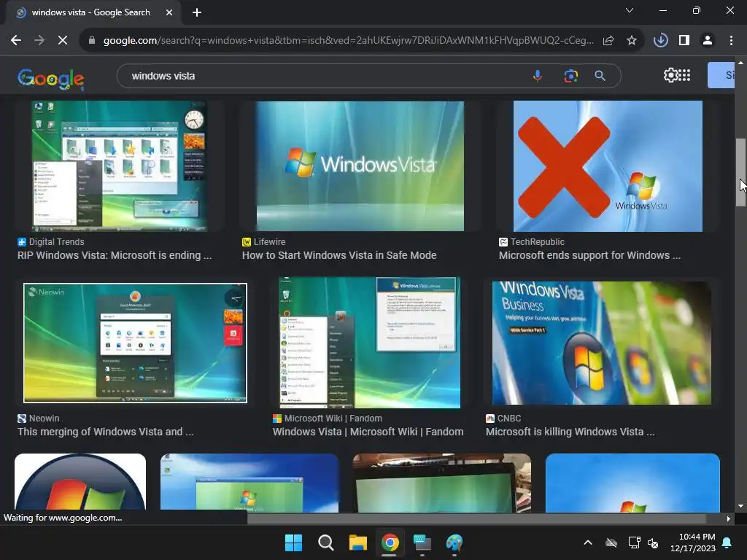This screenshot has width=747, height=560.
Task: Click the magnifier search button
Action: [x=600, y=76]
